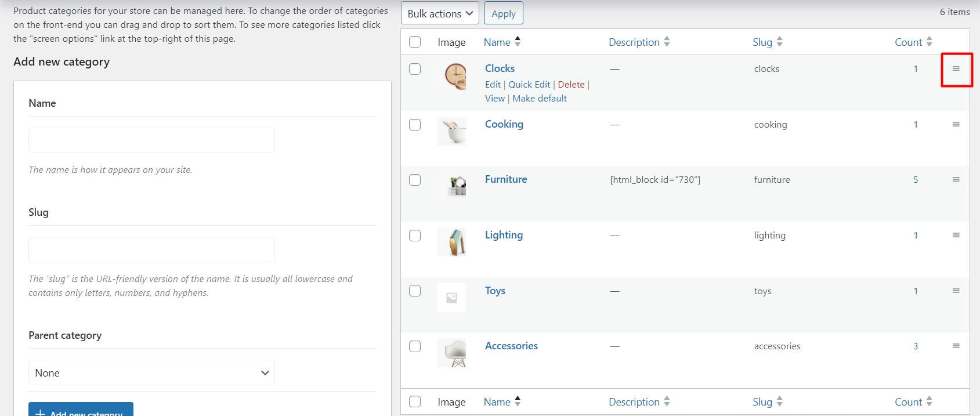980x416 pixels.
Task: Open the Toys placeholder thumbnail
Action: (451, 298)
